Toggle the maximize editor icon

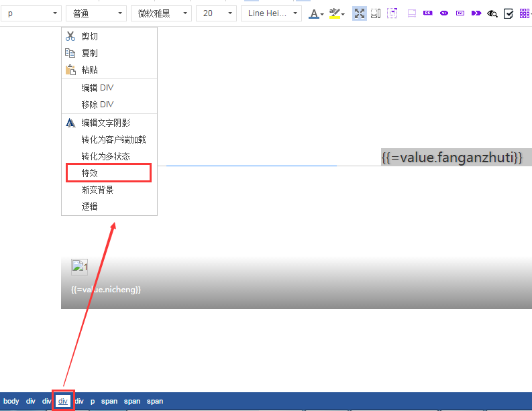coord(360,13)
